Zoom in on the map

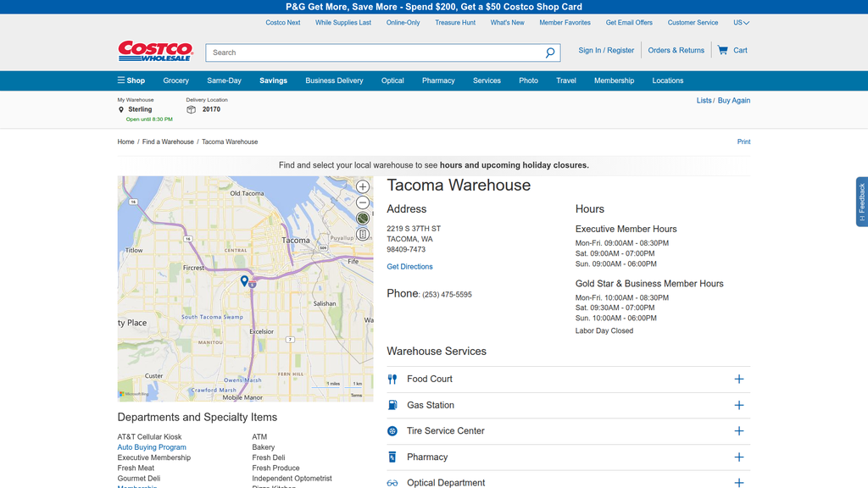click(363, 187)
